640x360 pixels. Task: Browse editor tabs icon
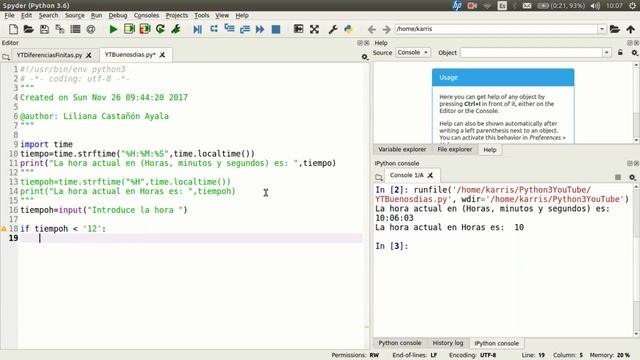pos(6,57)
